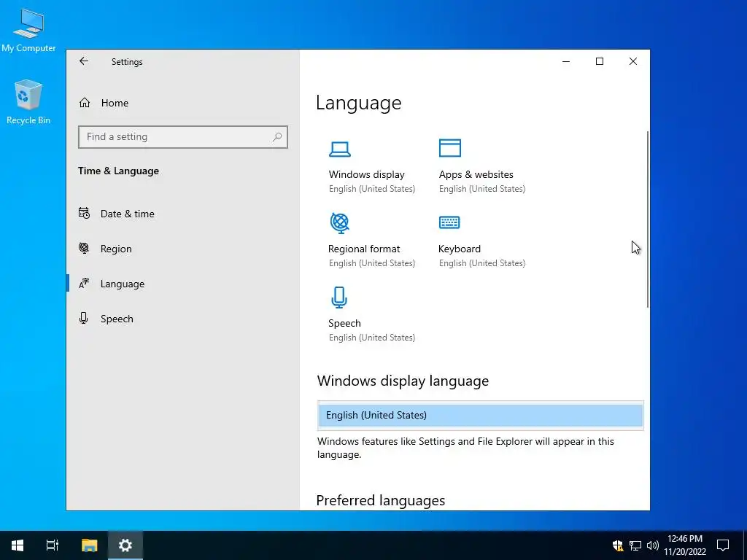Click the Find a setting search box
The width and height of the screenshot is (747, 560).
pos(183,137)
